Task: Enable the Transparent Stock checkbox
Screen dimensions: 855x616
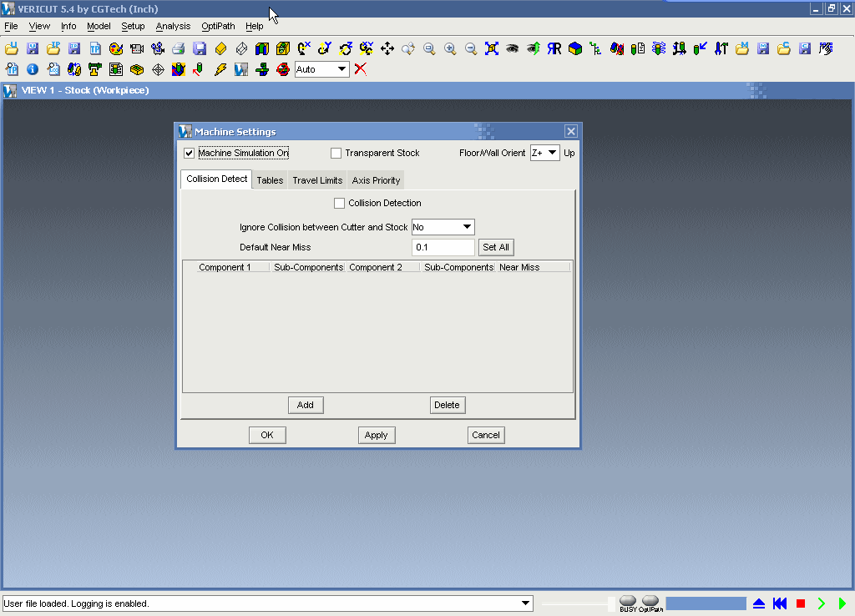Action: [336, 154]
